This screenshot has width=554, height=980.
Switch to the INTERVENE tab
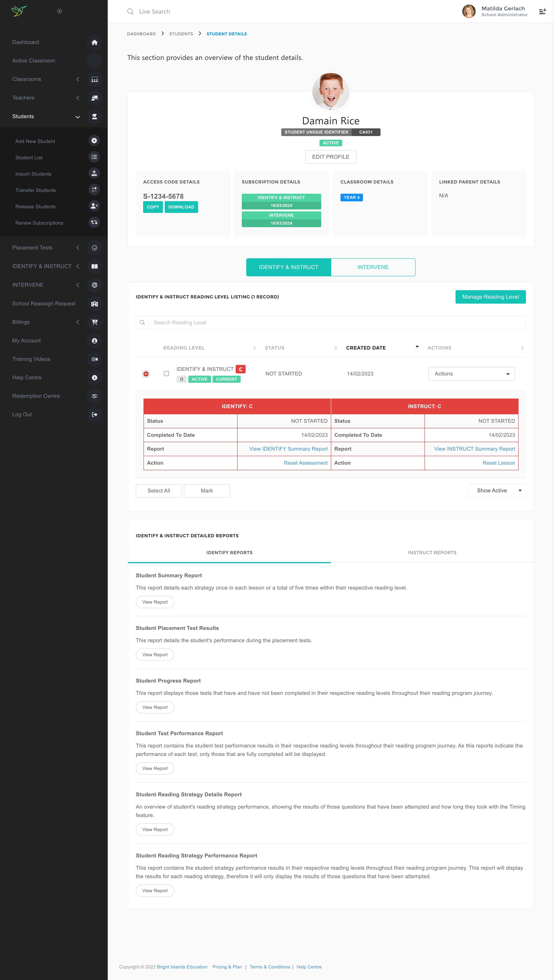373,267
